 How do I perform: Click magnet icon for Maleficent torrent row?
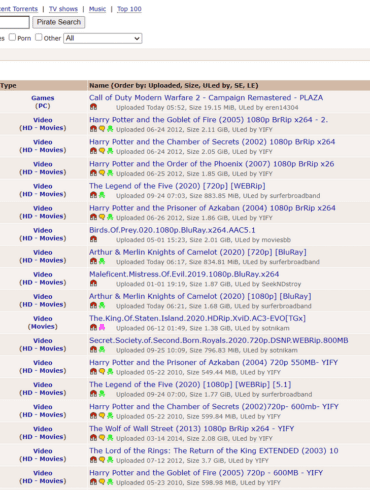coord(93,283)
